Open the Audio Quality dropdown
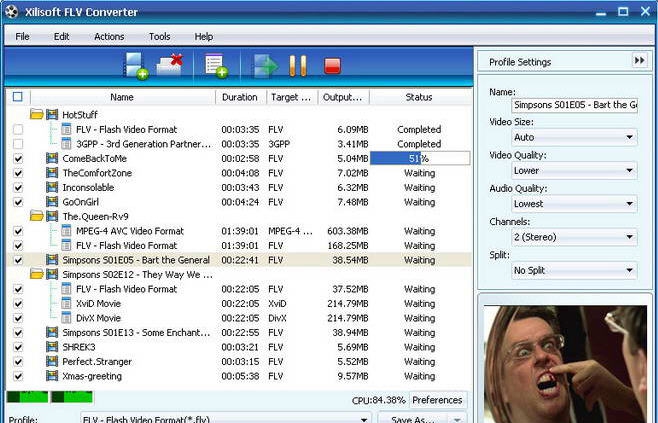This screenshot has width=658, height=423. click(574, 204)
